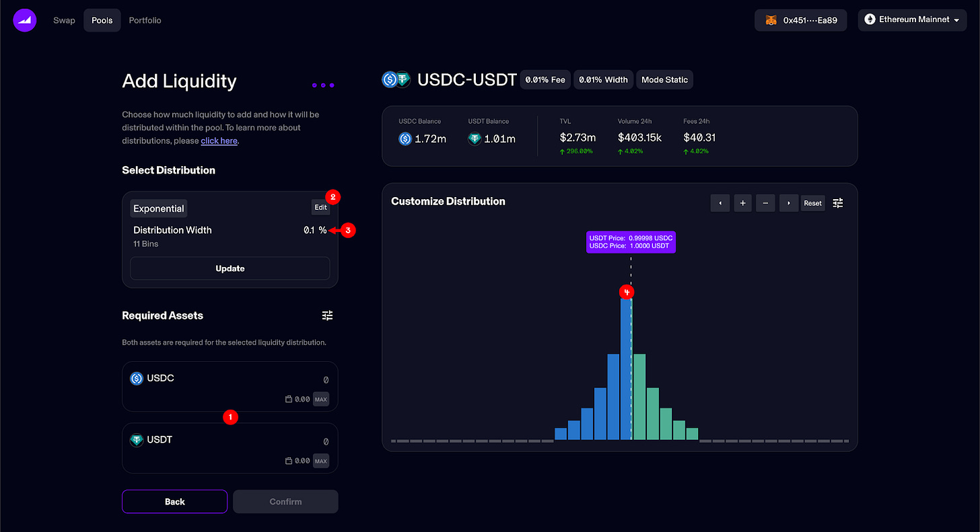Viewport: 980px width, 532px height.
Task: Click the USDT wallet balance icon
Action: 289,461
